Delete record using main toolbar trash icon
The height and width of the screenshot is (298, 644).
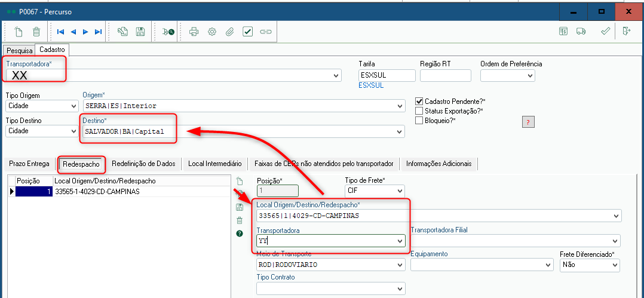pyautogui.click(x=36, y=32)
